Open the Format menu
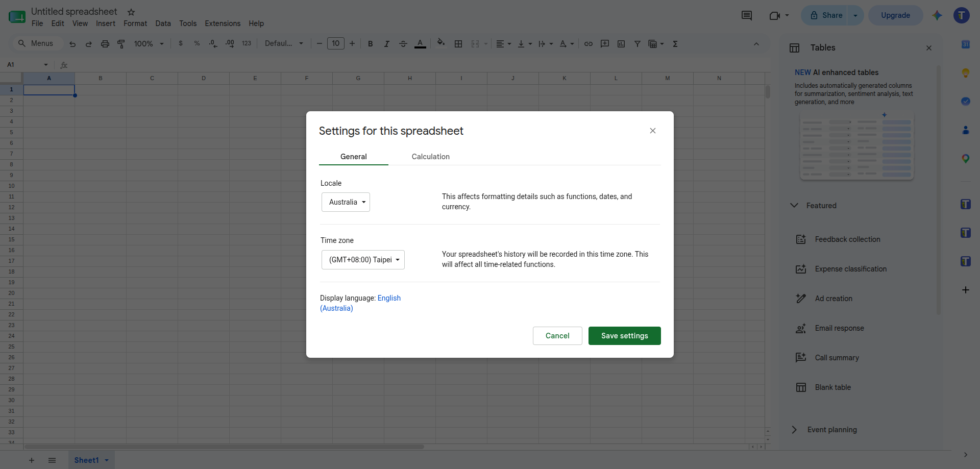The width and height of the screenshot is (980, 469). (x=135, y=23)
